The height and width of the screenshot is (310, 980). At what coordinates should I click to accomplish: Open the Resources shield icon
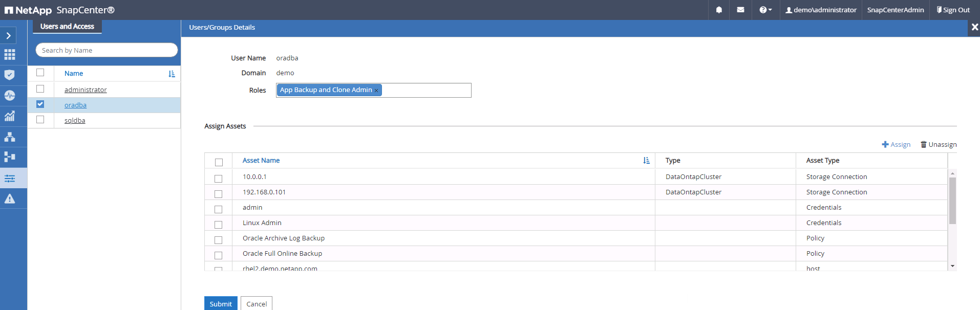pyautogui.click(x=10, y=75)
